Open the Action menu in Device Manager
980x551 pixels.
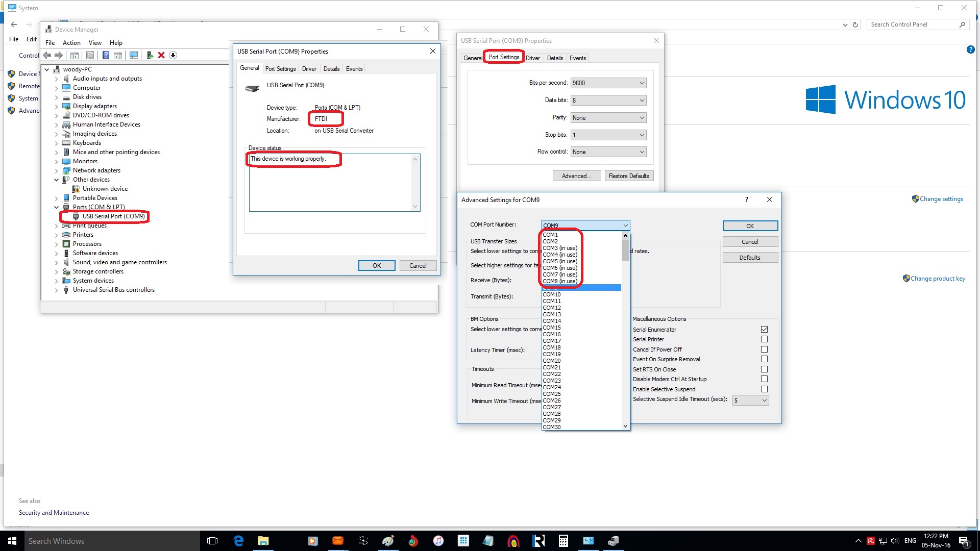pos(71,43)
